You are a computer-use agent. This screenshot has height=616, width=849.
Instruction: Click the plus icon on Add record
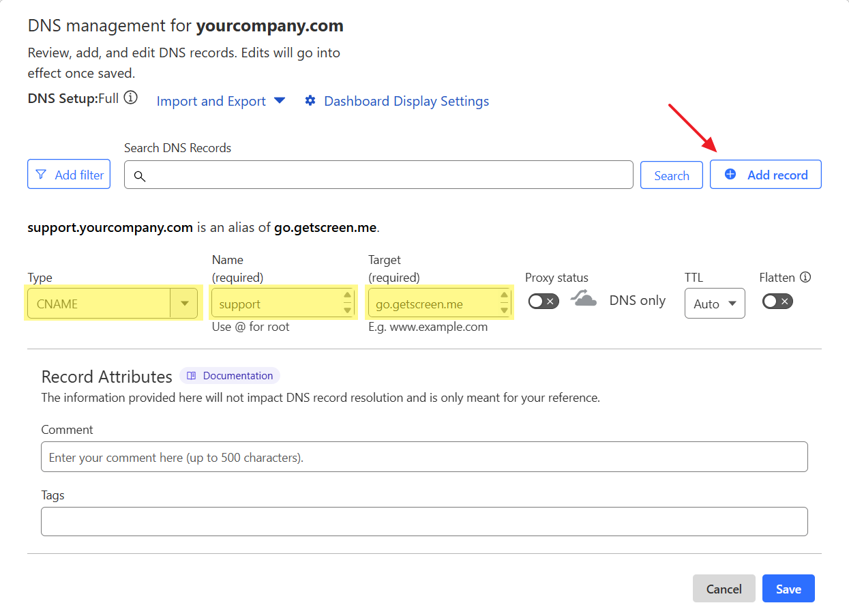[x=730, y=175]
